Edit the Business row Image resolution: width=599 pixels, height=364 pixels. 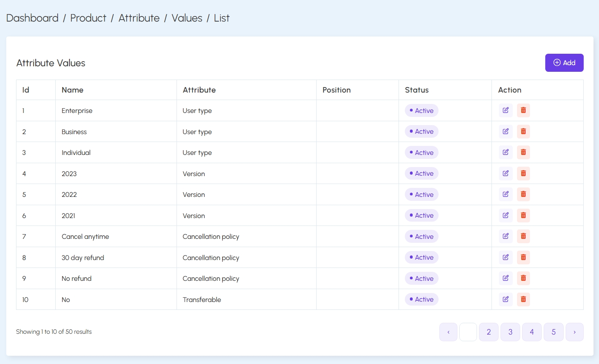tap(506, 131)
